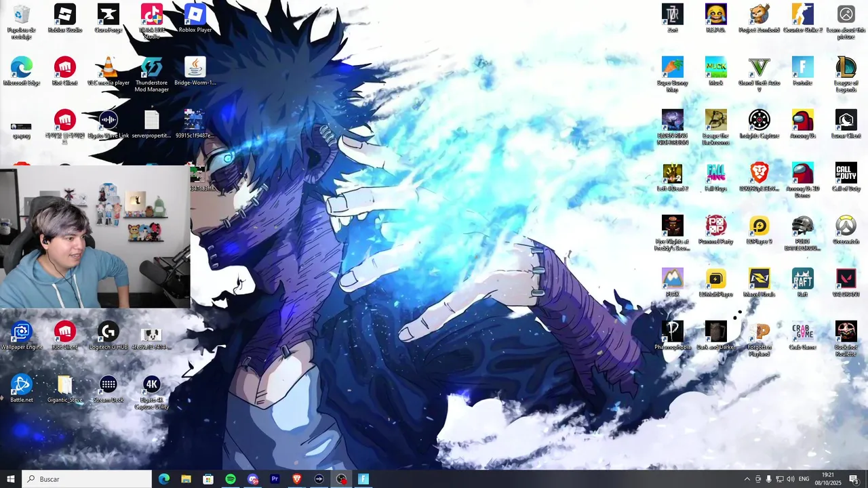Image resolution: width=868 pixels, height=488 pixels.
Task: Open Spotify from the taskbar
Action: (231, 479)
